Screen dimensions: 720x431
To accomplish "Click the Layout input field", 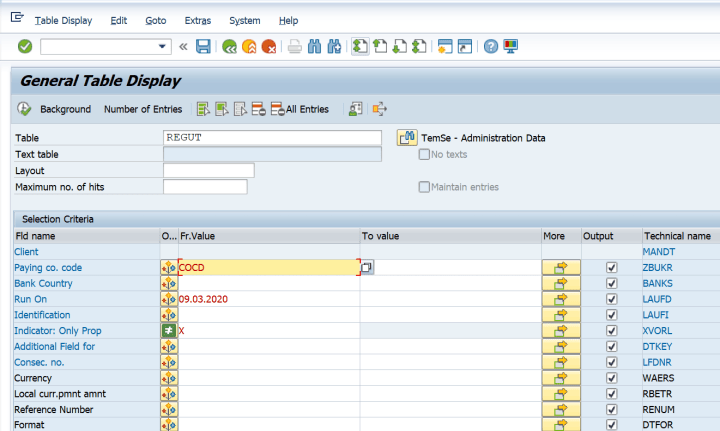I will [x=208, y=170].
